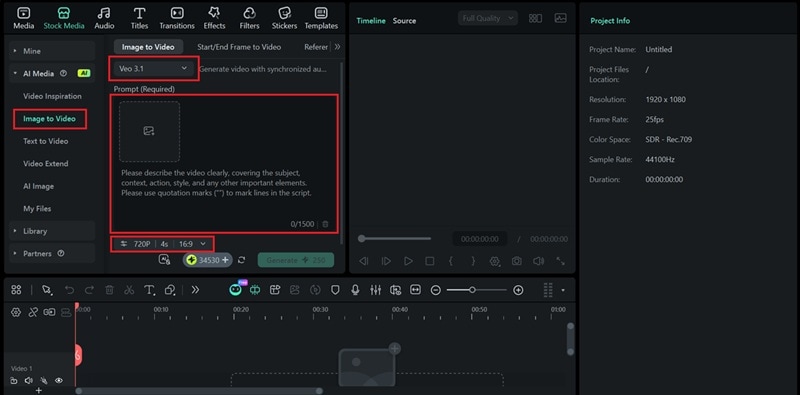The height and width of the screenshot is (395, 800).
Task: Open the 720P 4s 16:9 settings dropdown
Action: [163, 244]
